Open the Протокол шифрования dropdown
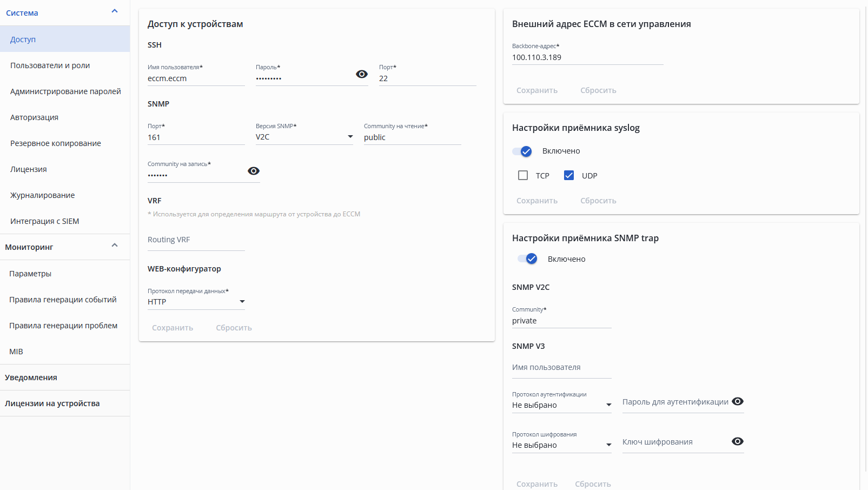This screenshot has height=490, width=868. [561, 445]
